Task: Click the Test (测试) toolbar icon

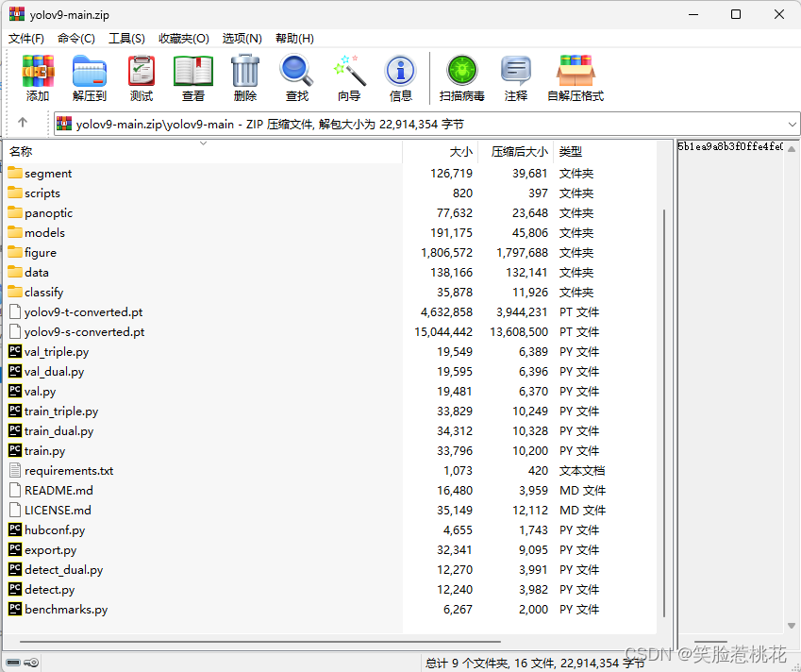Action: [142, 71]
